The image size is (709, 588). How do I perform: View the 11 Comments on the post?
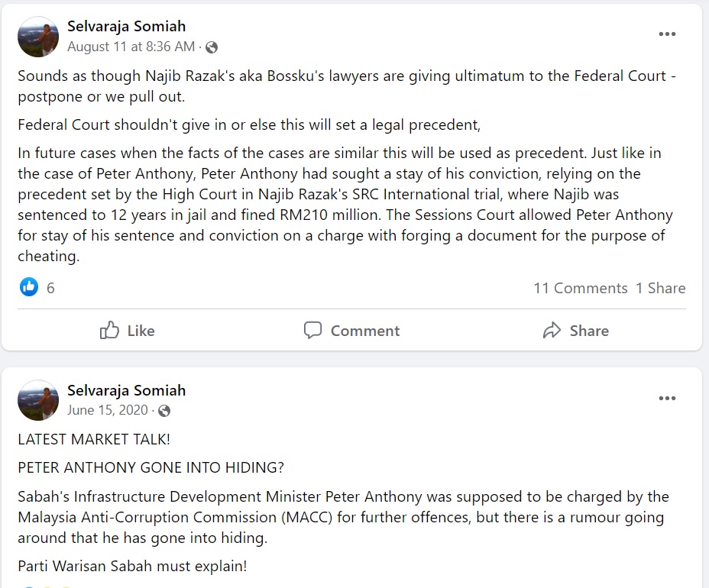point(580,288)
